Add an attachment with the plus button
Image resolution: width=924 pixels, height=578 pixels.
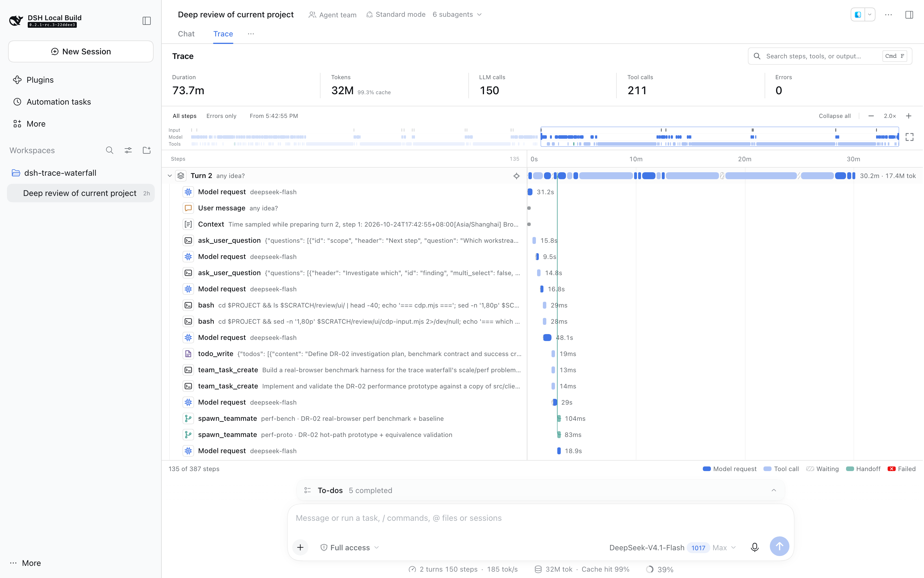[301, 547]
